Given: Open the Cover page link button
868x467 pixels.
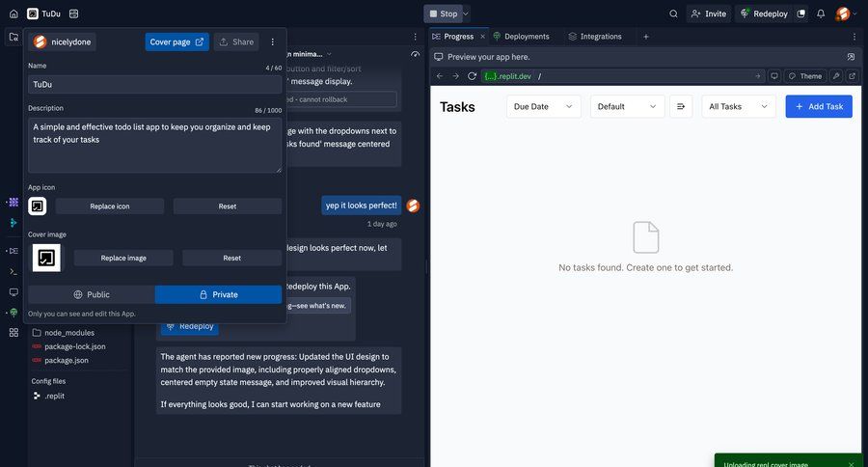Looking at the screenshot, I should [177, 42].
